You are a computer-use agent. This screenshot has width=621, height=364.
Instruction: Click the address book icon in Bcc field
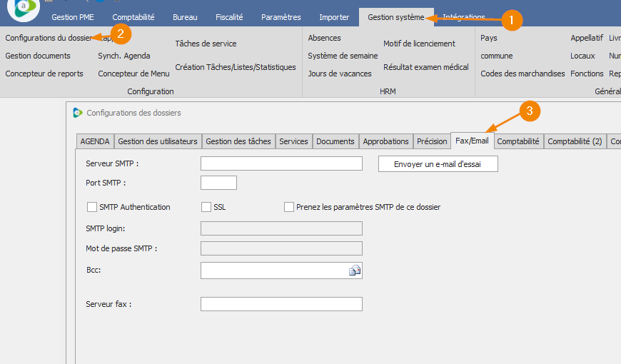coord(355,271)
